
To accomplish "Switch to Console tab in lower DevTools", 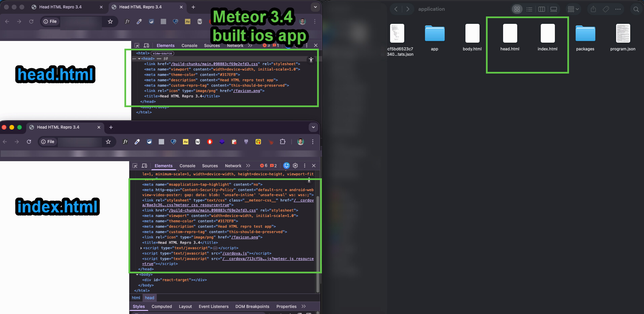I will 187,166.
